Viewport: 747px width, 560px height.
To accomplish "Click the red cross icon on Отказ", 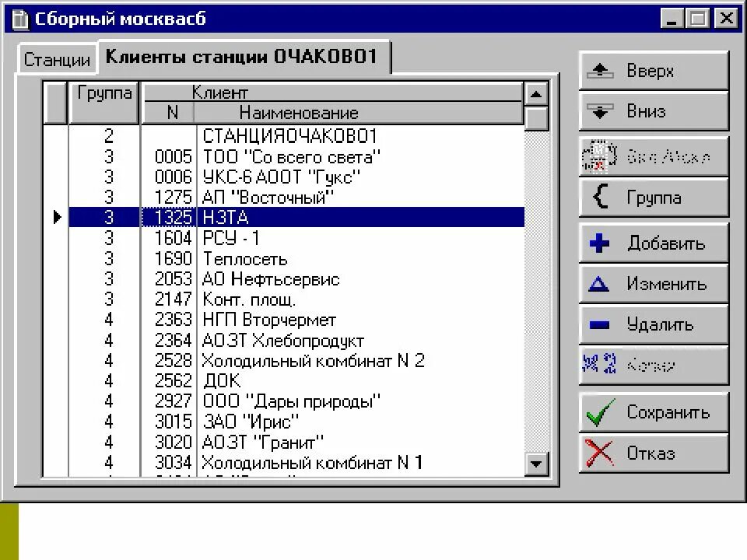I will coord(599,453).
